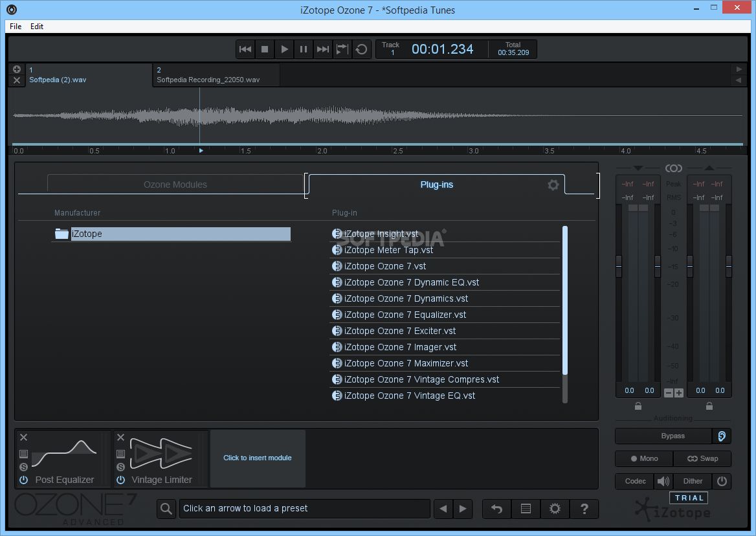Select track tab Softpedia (2).wav
The image size is (756, 536).
pyautogui.click(x=88, y=75)
